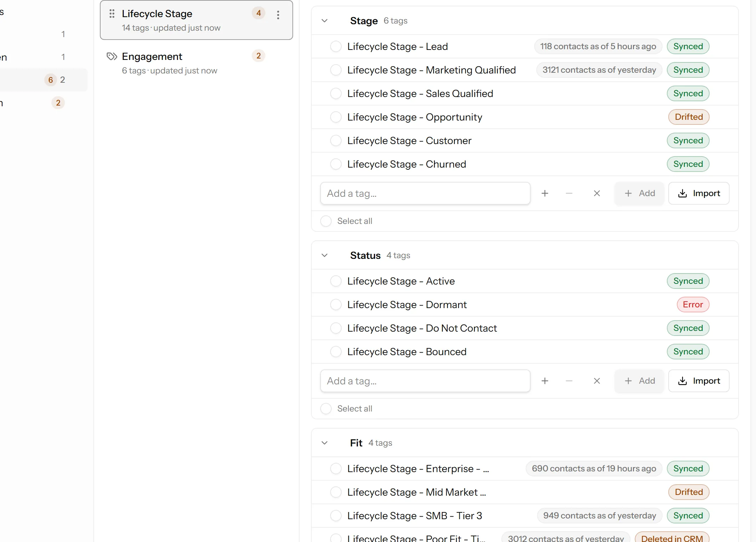Screen dimensions: 756x542
Task: Click the minus icon in the Status tag row
Action: point(569,381)
